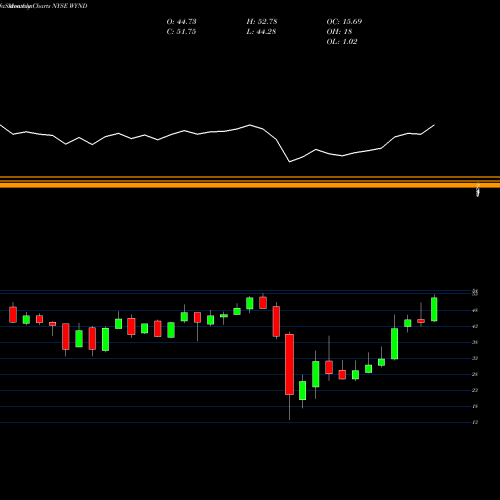Click the 32 price axis label
This screenshot has height=500, width=500.
475,358
